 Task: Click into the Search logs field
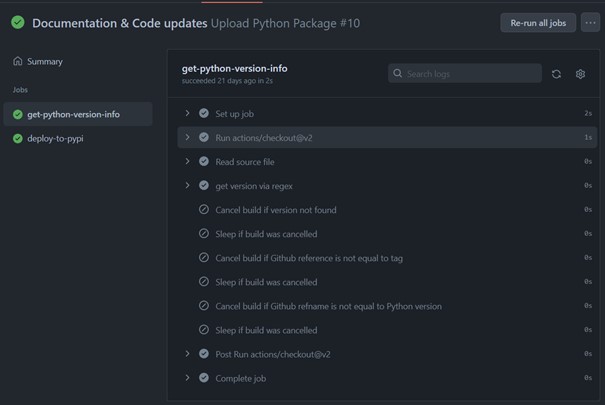470,74
